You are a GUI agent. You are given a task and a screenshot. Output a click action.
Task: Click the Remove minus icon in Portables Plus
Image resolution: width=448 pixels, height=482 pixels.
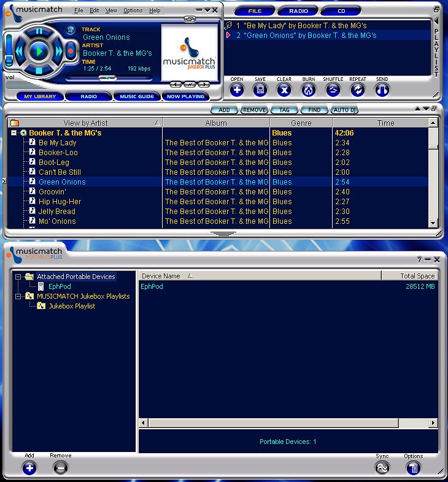60,468
